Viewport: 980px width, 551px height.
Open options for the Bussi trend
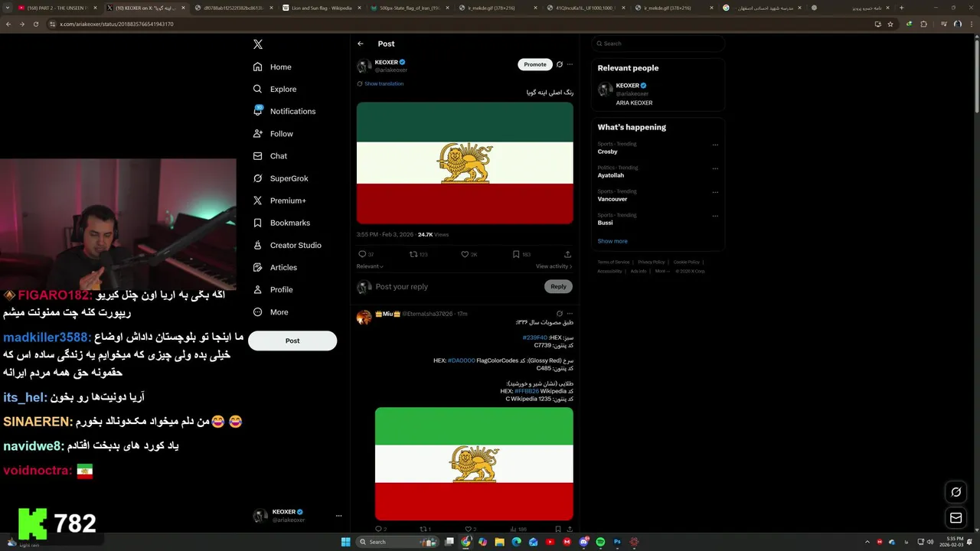point(715,216)
